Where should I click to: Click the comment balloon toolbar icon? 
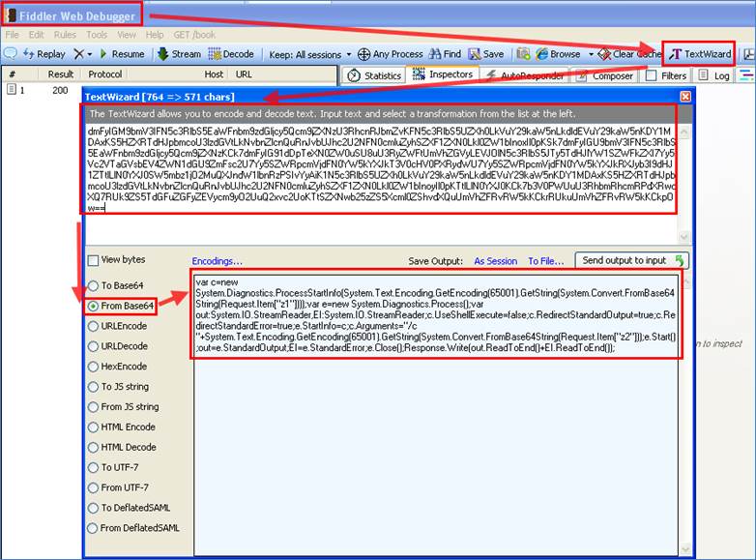(x=10, y=54)
